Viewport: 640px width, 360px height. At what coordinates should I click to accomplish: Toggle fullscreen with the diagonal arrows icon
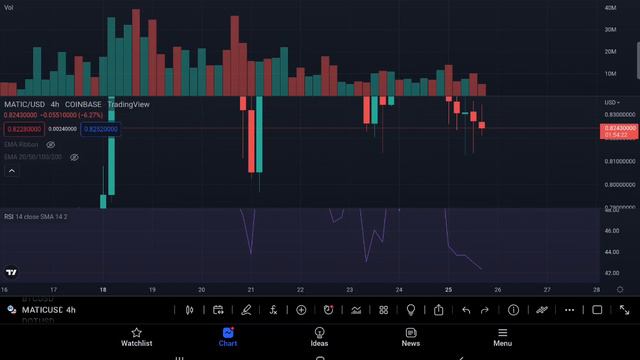(624, 310)
